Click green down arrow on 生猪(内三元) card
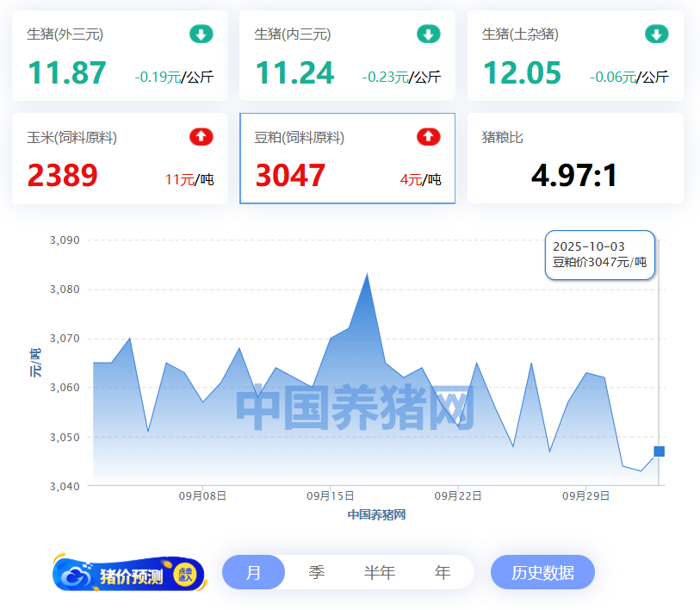This screenshot has height=610, width=700. pos(429,34)
